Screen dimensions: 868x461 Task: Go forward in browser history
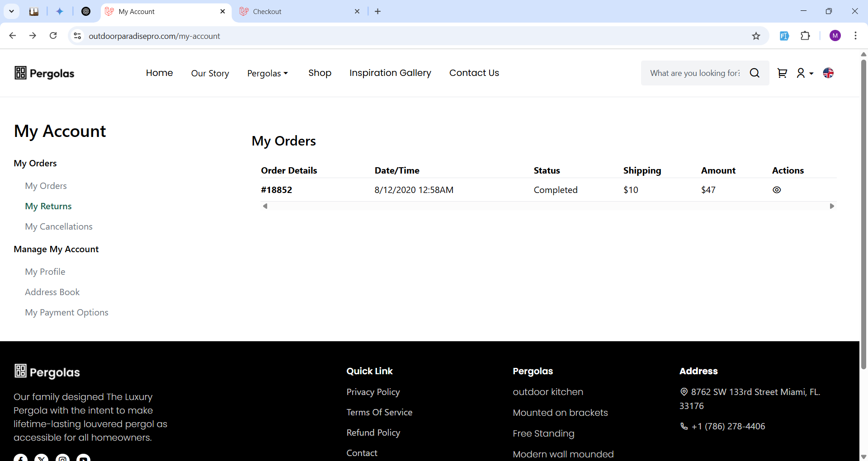click(33, 36)
